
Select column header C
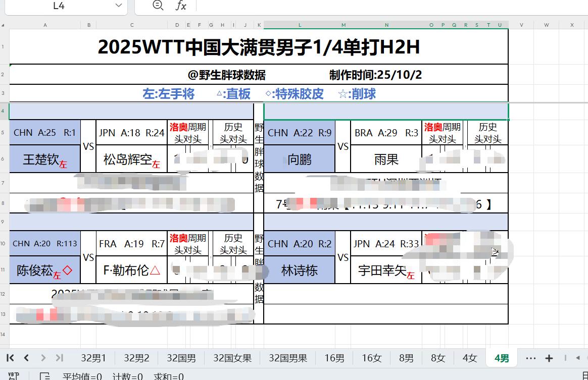[132, 25]
